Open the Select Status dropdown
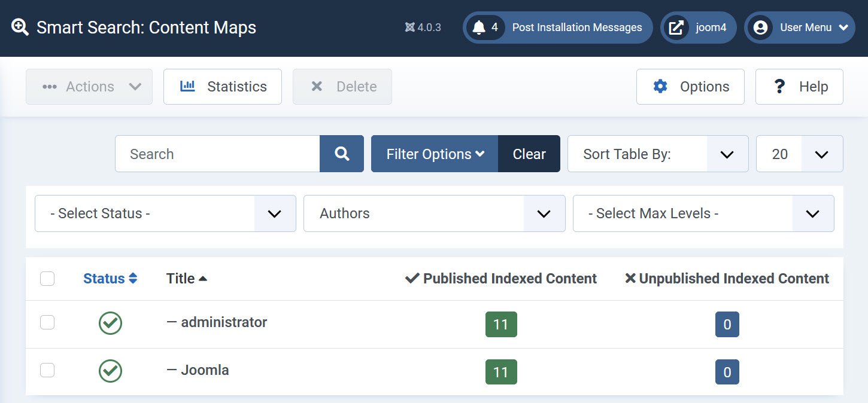 165,213
